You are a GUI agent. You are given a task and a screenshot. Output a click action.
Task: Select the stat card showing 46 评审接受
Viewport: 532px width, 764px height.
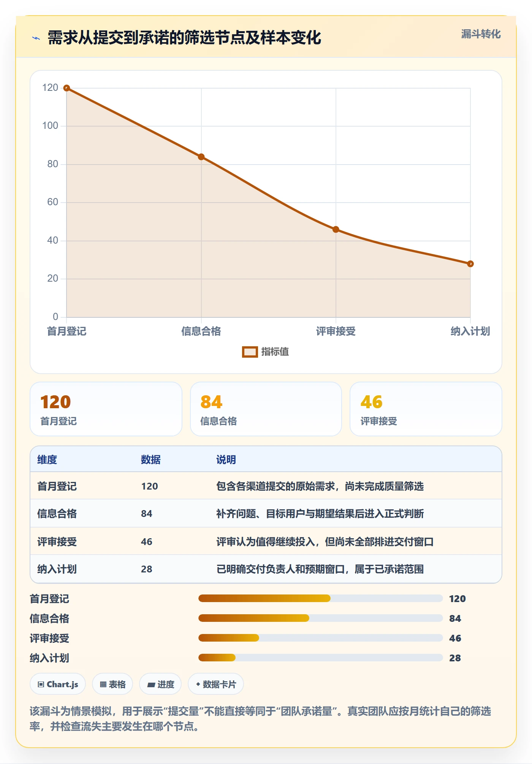pyautogui.click(x=426, y=409)
